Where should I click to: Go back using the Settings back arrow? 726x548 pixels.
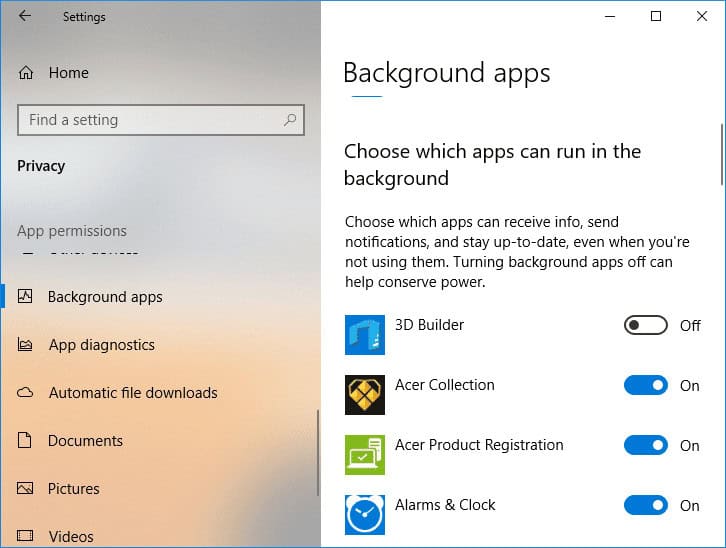click(x=25, y=16)
